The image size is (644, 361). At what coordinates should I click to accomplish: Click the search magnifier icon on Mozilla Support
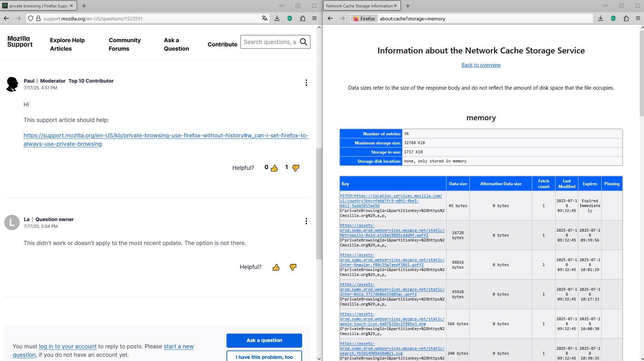point(304,42)
